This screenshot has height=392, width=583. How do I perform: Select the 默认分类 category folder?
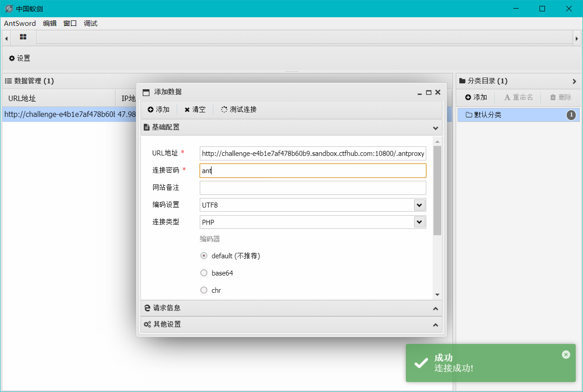[487, 115]
